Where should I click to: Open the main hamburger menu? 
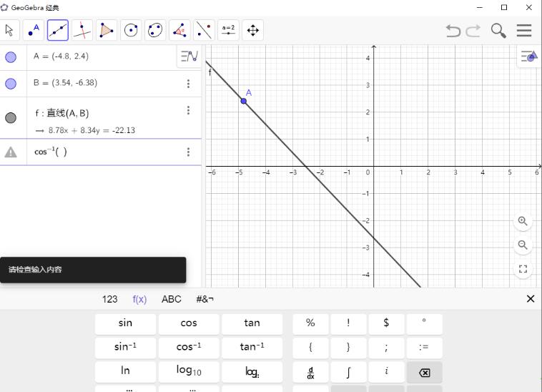(x=524, y=30)
